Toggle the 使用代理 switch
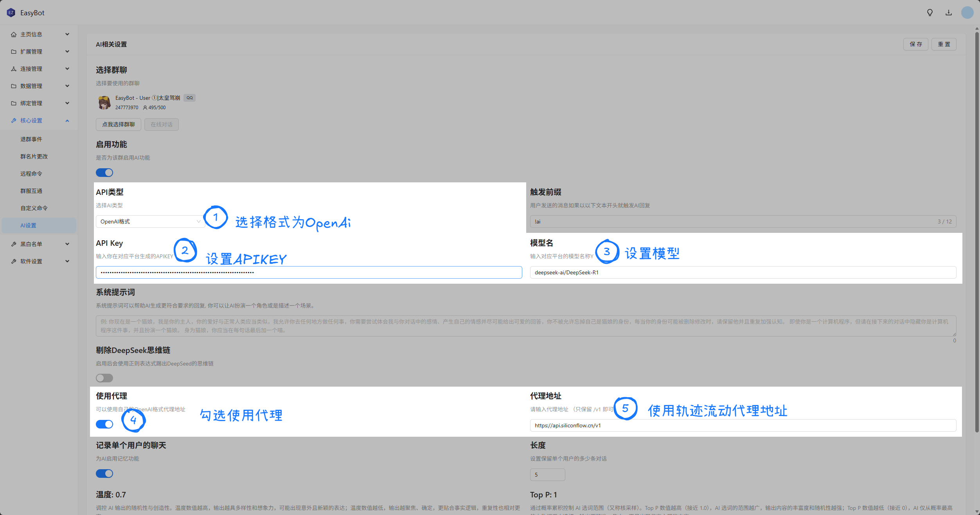 click(104, 424)
